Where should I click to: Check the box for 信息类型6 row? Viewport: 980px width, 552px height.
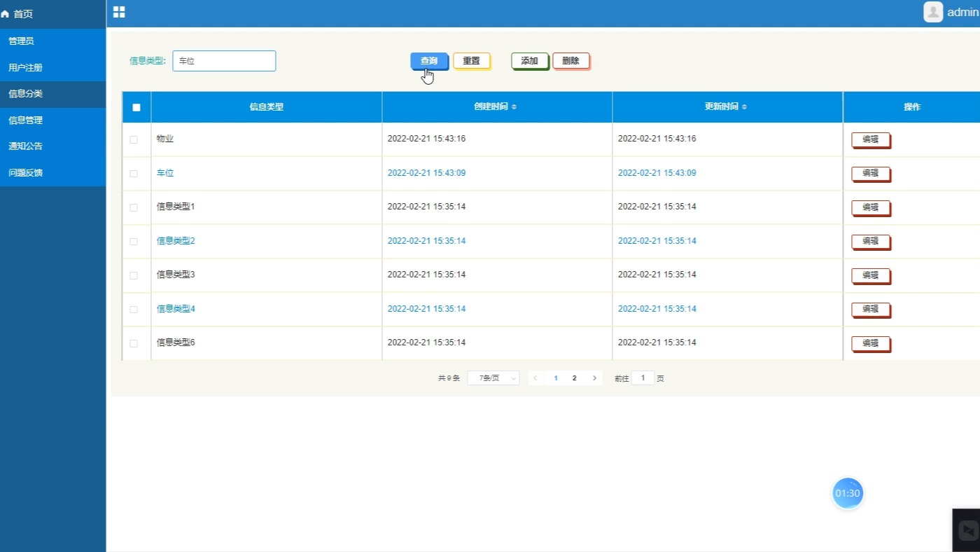click(x=134, y=343)
